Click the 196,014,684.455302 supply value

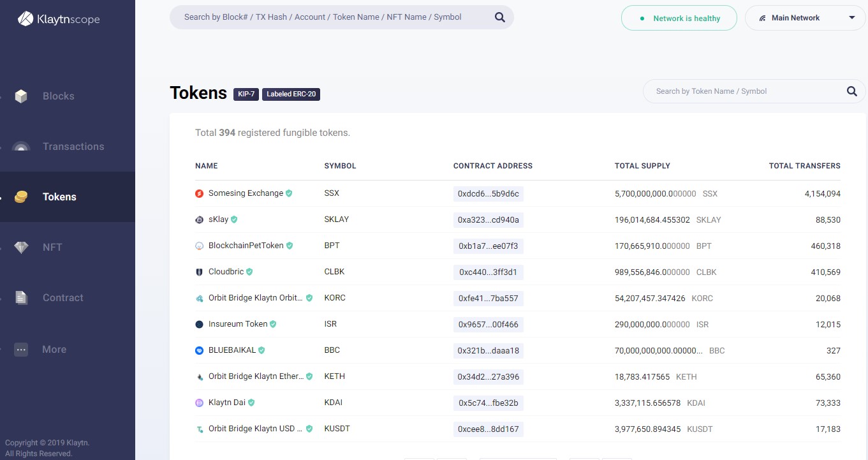click(x=652, y=220)
